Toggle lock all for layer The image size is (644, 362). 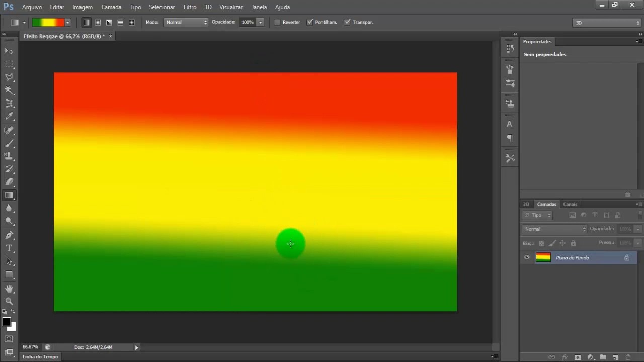(x=573, y=243)
